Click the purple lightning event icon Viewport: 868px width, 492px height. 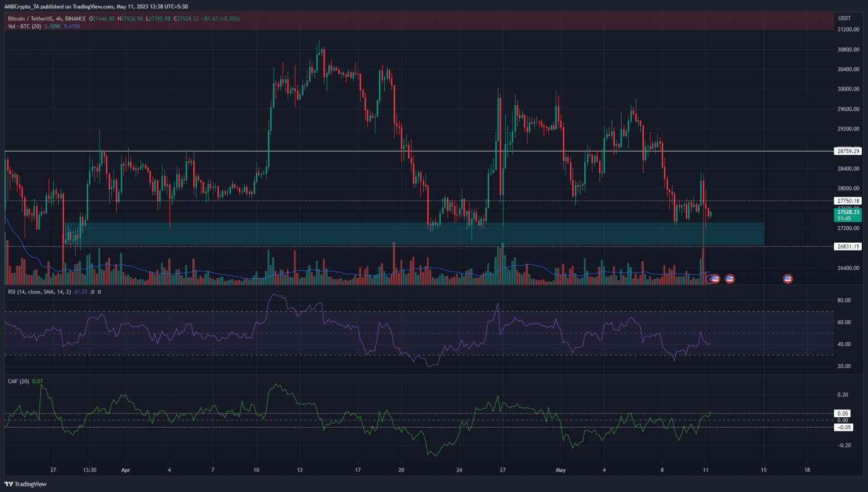[x=710, y=279]
